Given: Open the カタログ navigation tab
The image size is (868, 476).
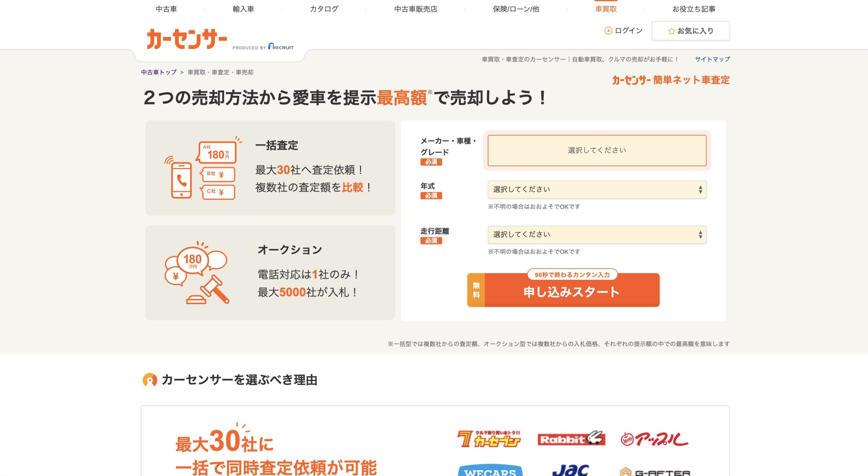Looking at the screenshot, I should click(324, 9).
